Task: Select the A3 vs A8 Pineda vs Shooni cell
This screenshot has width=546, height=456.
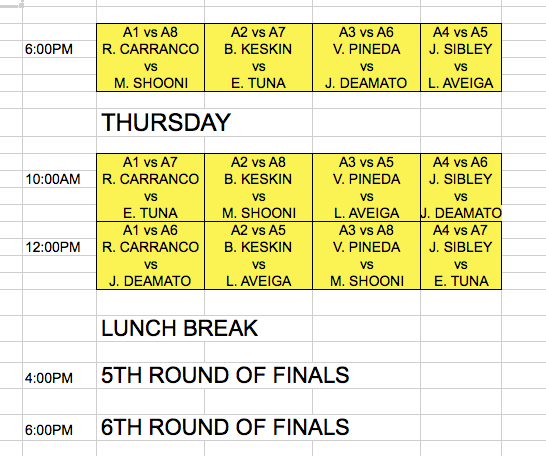Action: click(366, 255)
